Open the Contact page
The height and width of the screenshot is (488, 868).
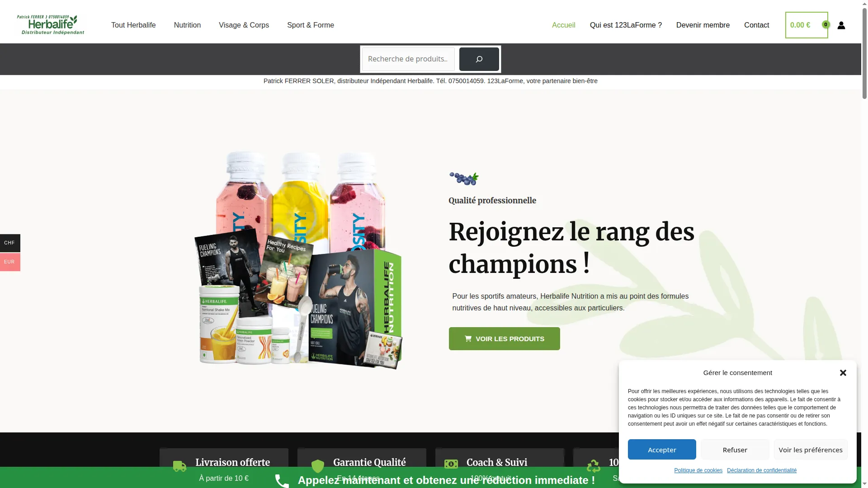tap(756, 25)
